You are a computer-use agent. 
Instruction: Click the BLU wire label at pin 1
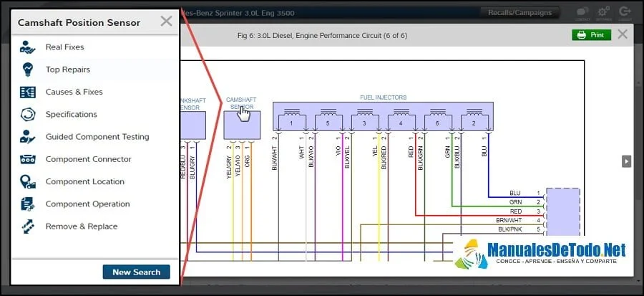coord(514,194)
